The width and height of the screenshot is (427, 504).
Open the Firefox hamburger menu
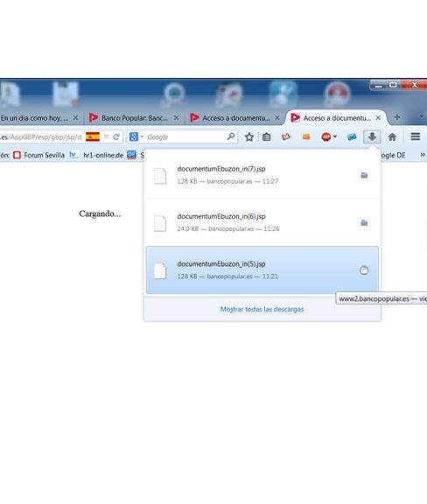[x=415, y=136]
